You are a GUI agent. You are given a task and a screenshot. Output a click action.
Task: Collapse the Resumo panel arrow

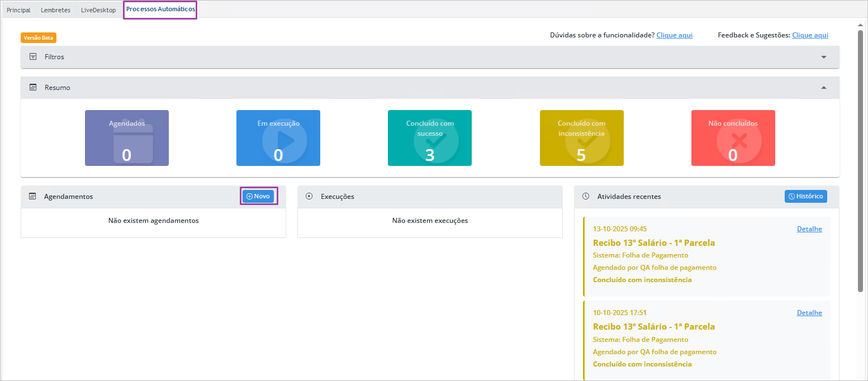click(823, 88)
